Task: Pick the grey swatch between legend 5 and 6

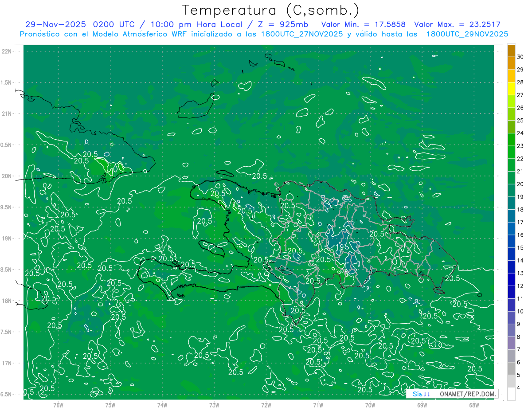Action: (511, 369)
